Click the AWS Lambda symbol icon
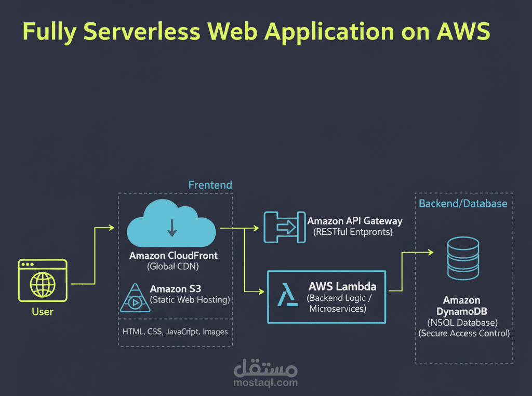 pyautogui.click(x=287, y=295)
